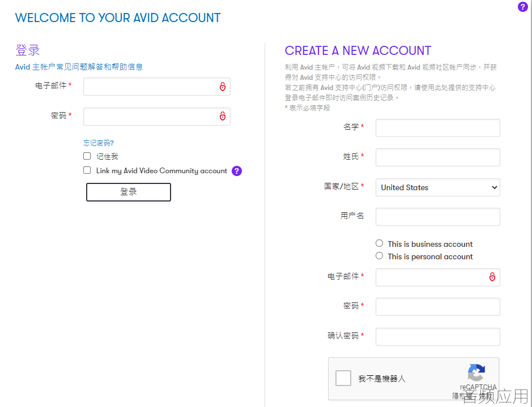
Task: Click the new account 密码 password field
Action: (x=438, y=307)
